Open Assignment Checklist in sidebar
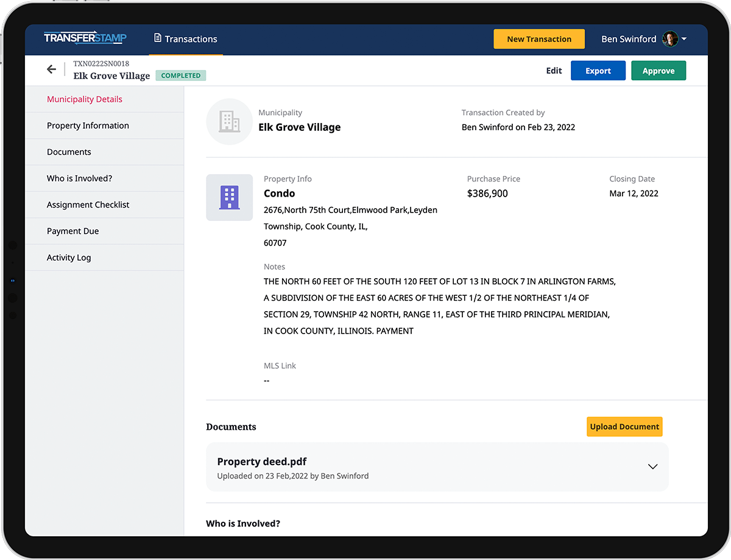This screenshot has height=560, width=731. coord(105,205)
